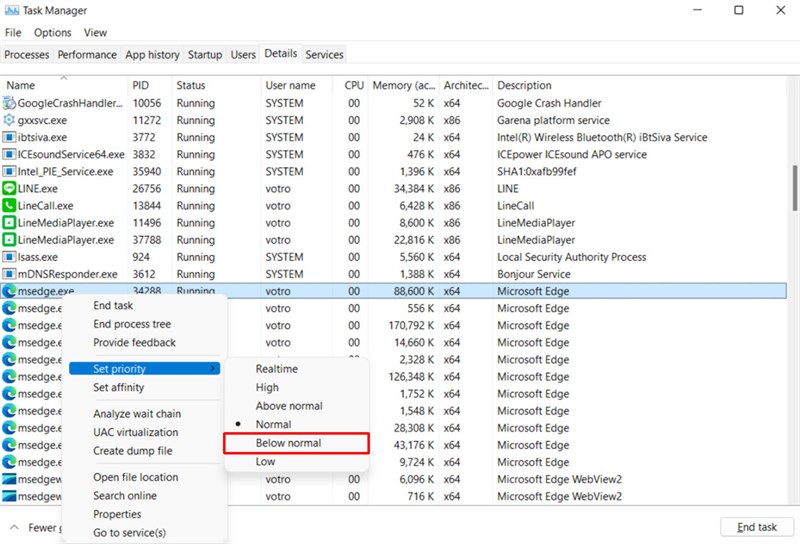Click the GoogleCrashHandler process icon
The width and height of the screenshot is (800, 544).
[9, 103]
